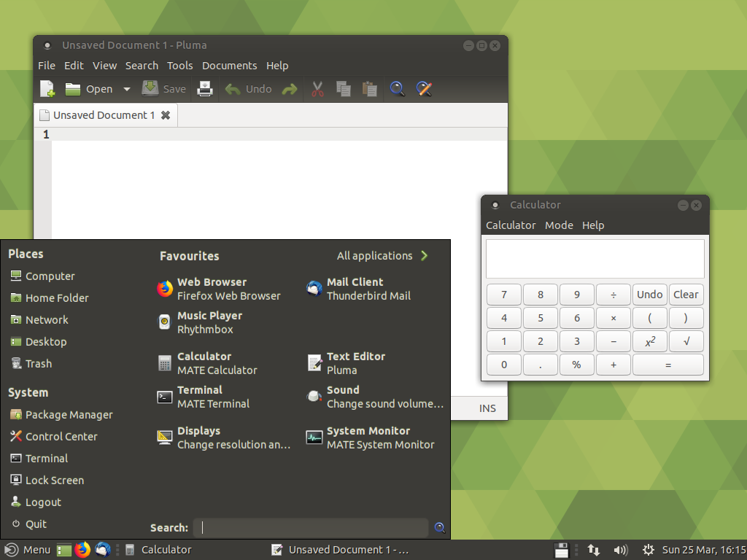Click the Cut scissors icon

click(x=317, y=89)
